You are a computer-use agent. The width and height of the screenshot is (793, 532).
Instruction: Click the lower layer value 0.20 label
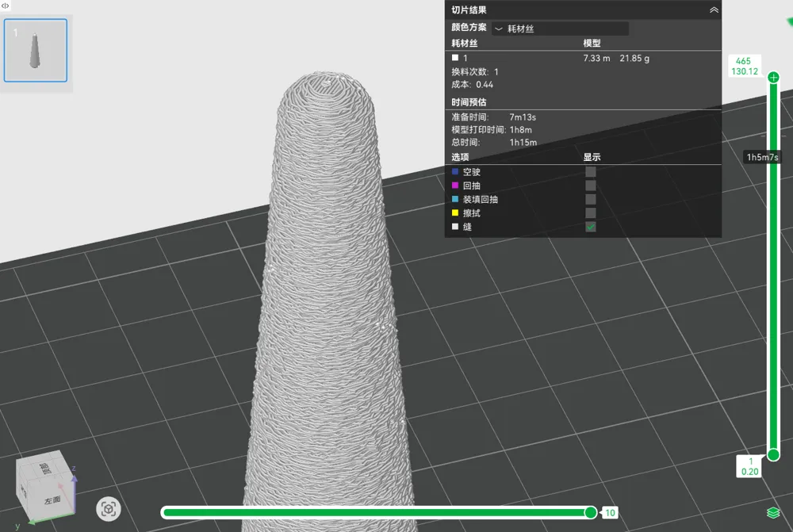tap(749, 471)
